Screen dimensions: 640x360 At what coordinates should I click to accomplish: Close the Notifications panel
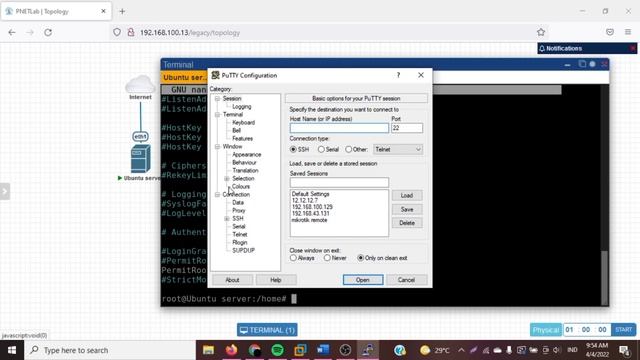tap(632, 49)
